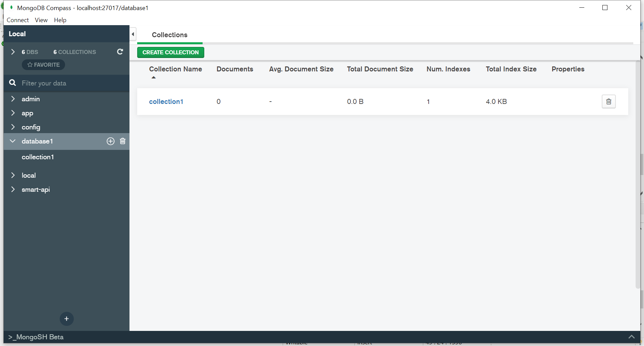Expand the 6 DBS overview chevron

coord(13,52)
